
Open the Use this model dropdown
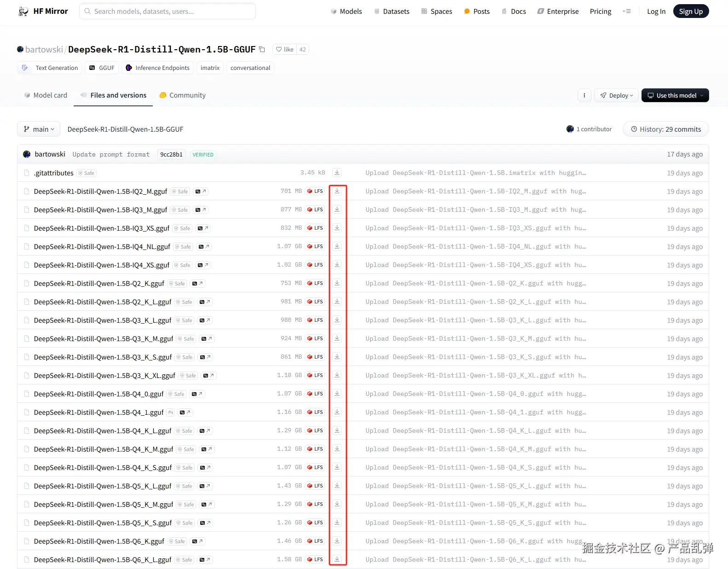click(x=675, y=95)
